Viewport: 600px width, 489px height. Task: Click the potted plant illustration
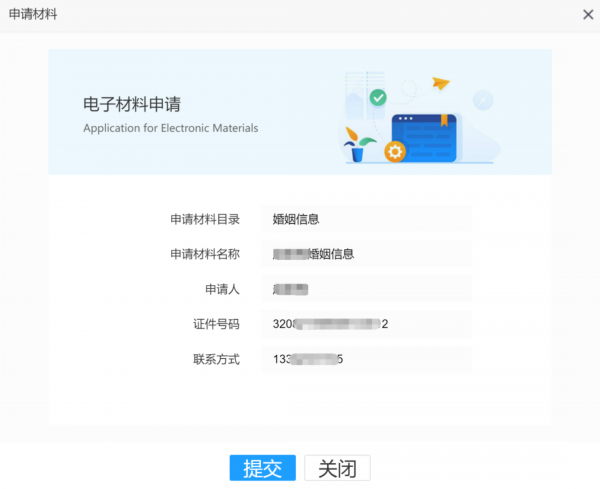click(358, 145)
